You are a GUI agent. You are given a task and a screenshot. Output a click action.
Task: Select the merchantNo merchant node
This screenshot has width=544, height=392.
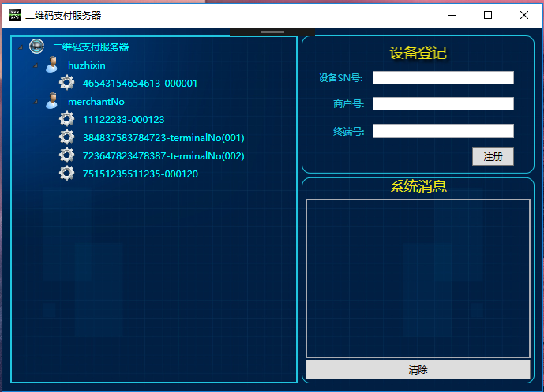click(x=96, y=102)
